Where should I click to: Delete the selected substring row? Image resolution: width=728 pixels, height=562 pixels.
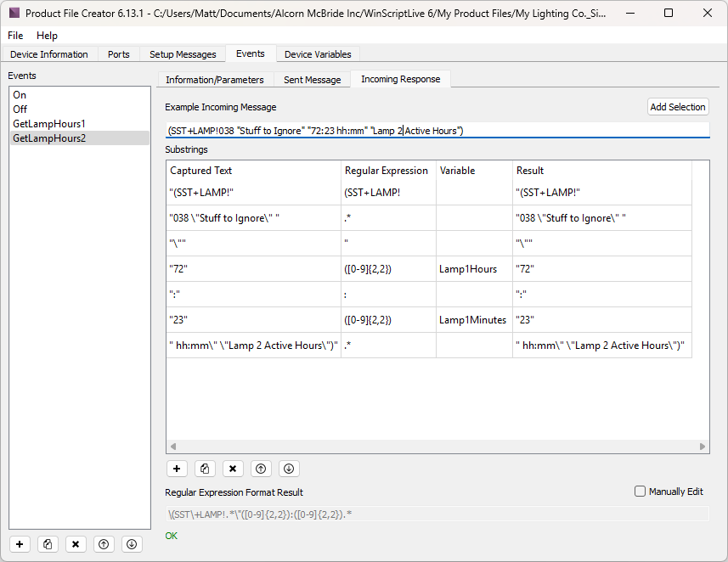[x=233, y=469]
